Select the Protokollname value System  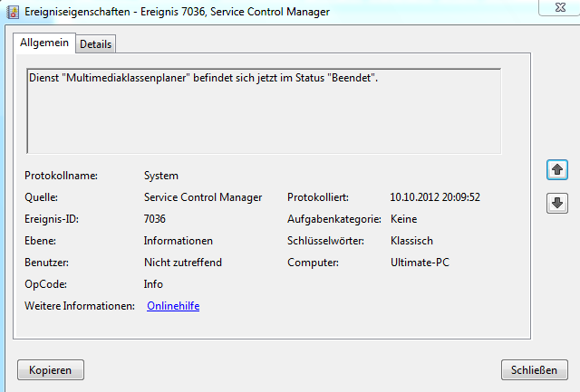(x=161, y=176)
